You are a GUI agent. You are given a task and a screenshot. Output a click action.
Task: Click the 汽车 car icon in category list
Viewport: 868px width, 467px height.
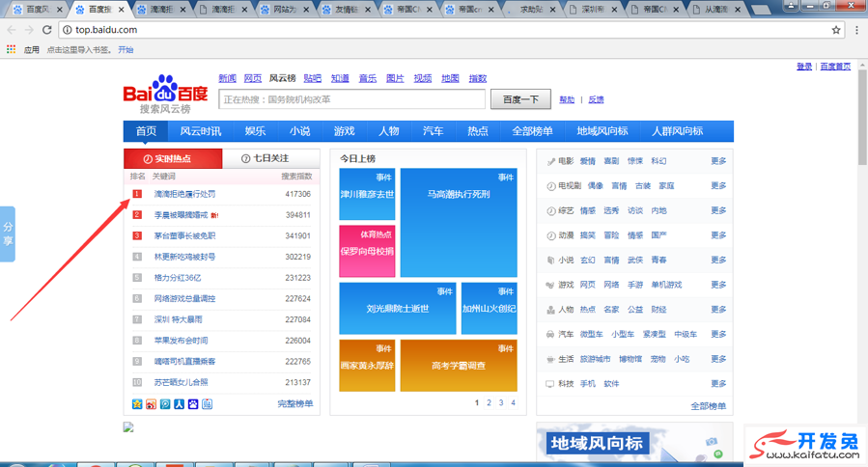(550, 334)
